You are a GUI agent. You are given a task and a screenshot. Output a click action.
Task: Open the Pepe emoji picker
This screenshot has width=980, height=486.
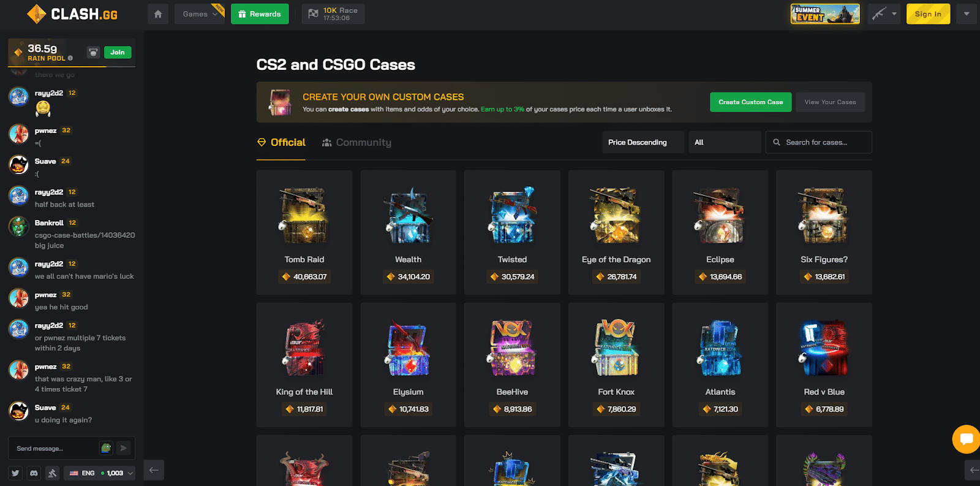[106, 448]
